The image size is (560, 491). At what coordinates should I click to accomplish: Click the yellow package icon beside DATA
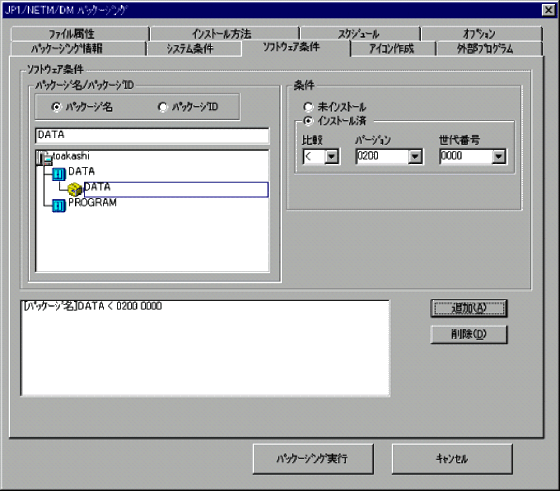tap(75, 189)
